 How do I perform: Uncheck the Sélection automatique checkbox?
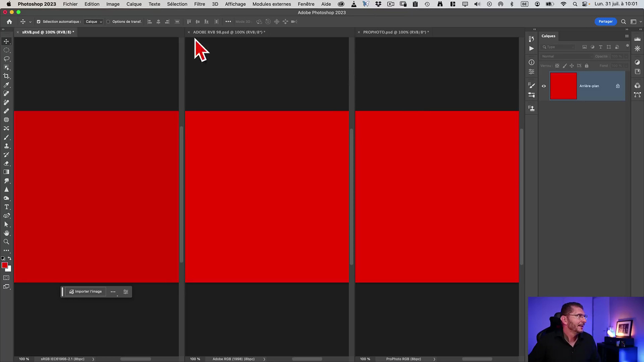click(x=38, y=22)
